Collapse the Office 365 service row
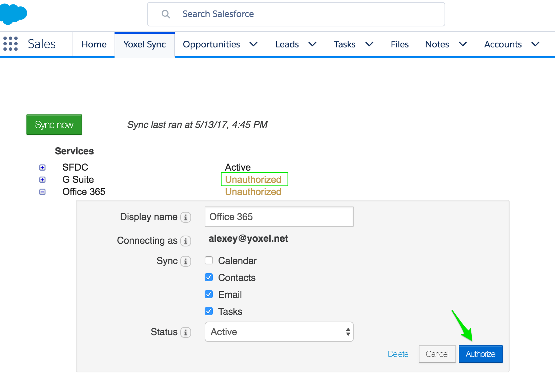555x392 pixels. pos(42,192)
